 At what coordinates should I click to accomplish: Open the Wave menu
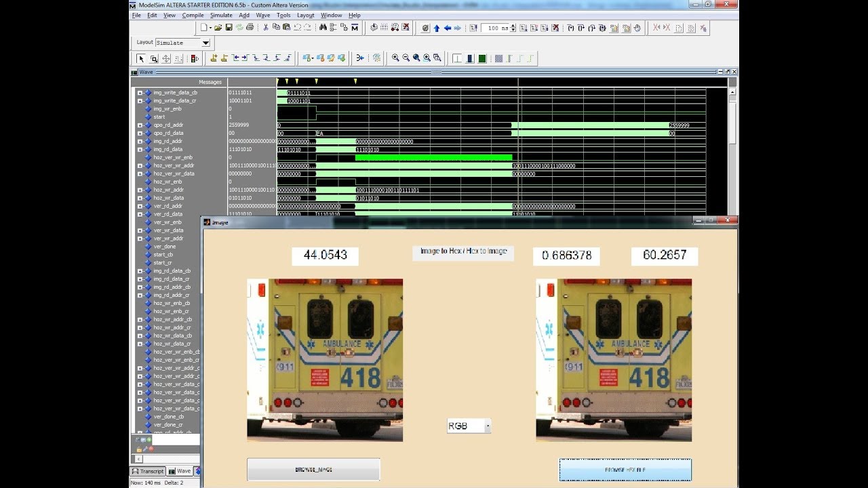(x=263, y=15)
